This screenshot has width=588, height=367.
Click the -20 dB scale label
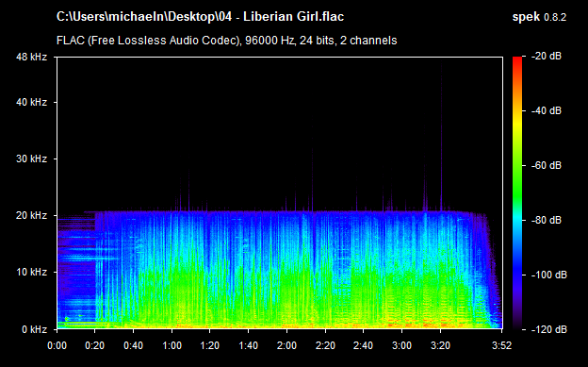click(x=547, y=57)
